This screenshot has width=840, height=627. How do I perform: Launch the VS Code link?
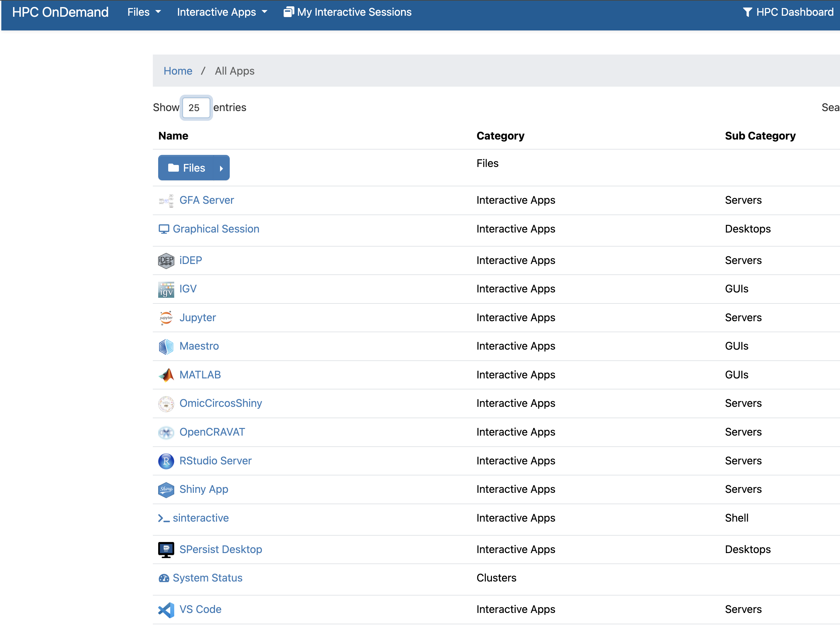[201, 610]
